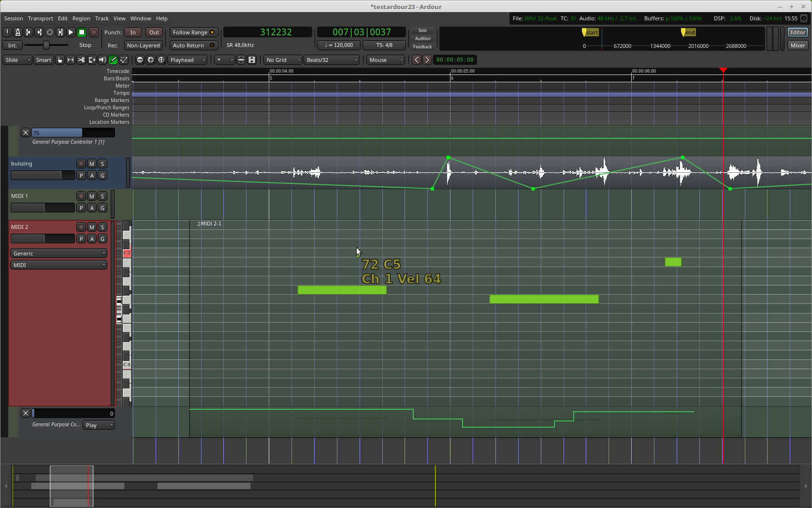Click the zoom out magnifier icon

(x=140, y=60)
